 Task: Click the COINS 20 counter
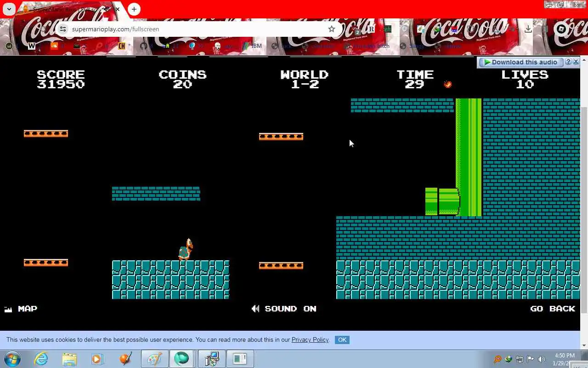182,79
